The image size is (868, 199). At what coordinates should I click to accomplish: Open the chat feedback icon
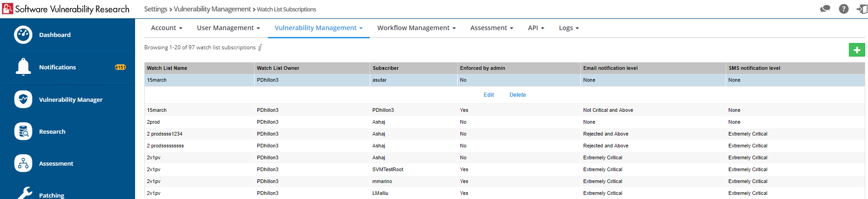click(825, 9)
